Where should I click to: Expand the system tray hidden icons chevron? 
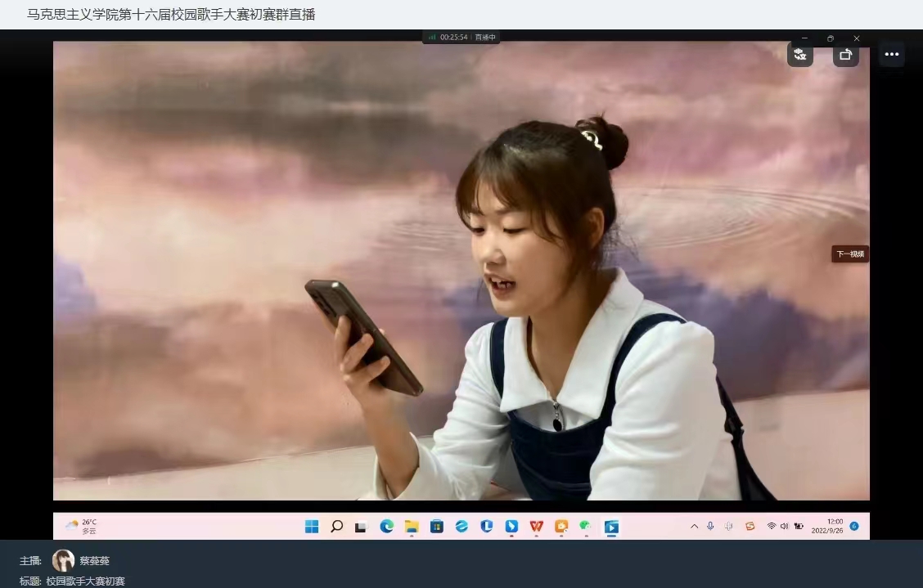pos(694,527)
